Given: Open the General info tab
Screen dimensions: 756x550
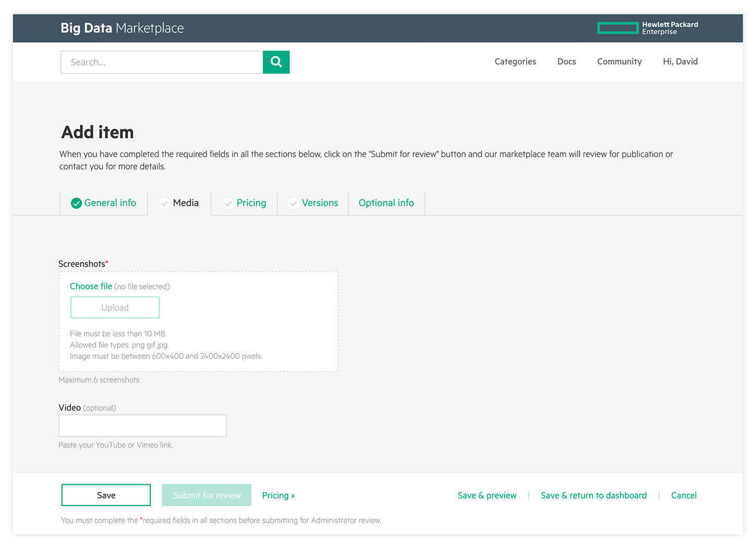Looking at the screenshot, I should tap(110, 203).
